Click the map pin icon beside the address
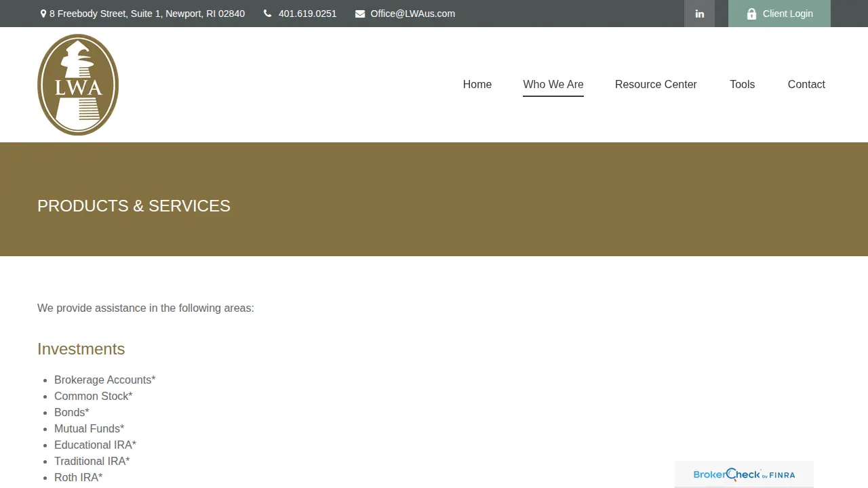 click(x=43, y=14)
